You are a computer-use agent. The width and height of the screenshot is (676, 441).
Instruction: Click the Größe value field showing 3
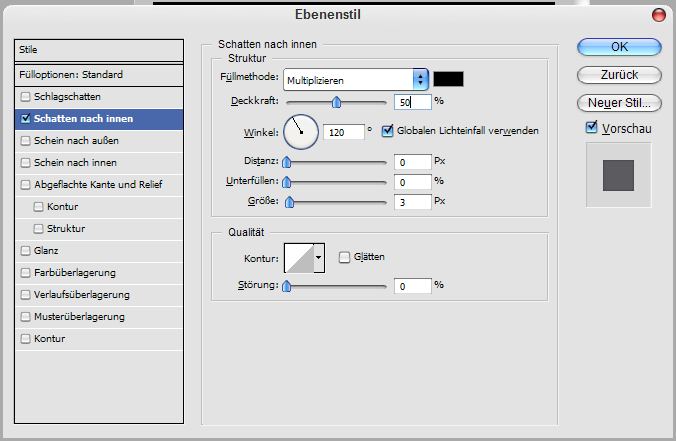(x=413, y=202)
